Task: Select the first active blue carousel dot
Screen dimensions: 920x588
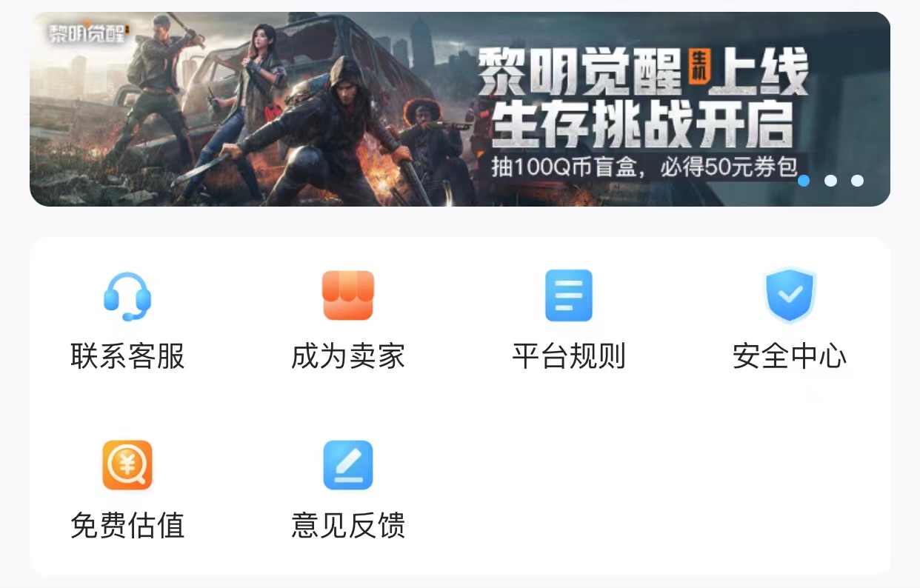Action: 804,181
